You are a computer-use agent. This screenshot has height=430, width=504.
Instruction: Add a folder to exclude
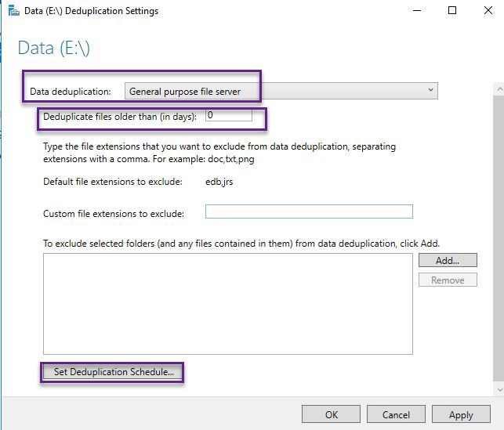coord(448,261)
